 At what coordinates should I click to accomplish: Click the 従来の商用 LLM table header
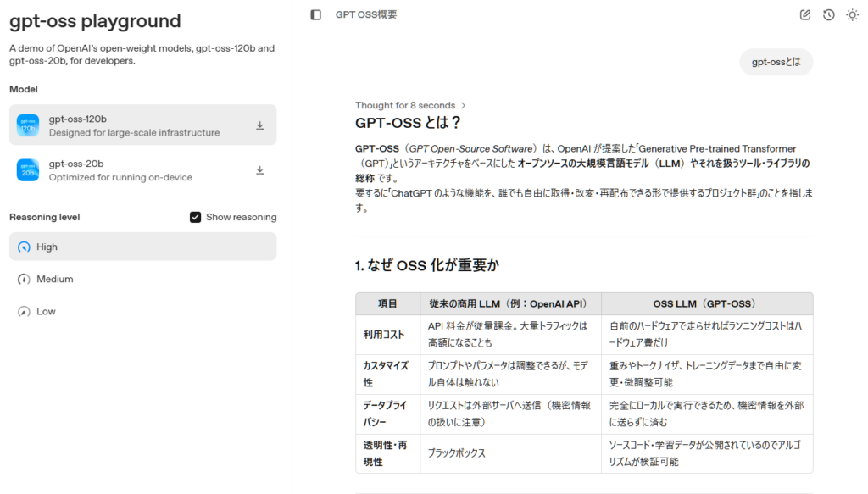pyautogui.click(x=510, y=303)
